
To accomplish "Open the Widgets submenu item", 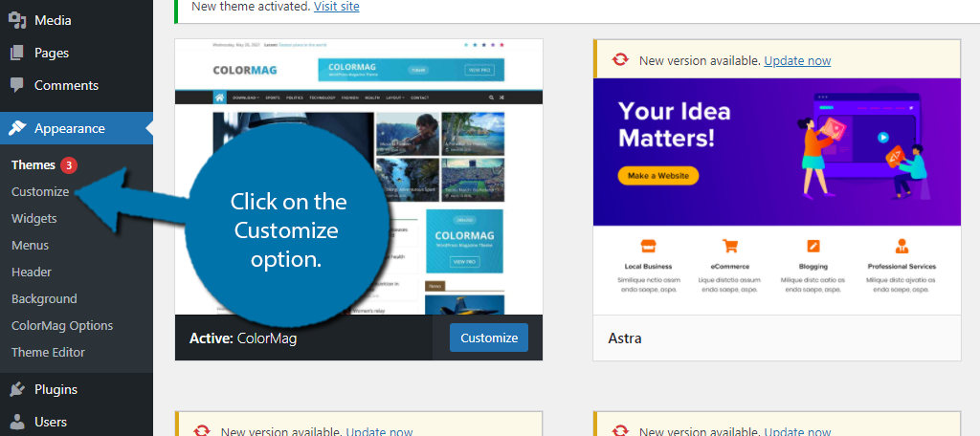I will click(x=33, y=219).
